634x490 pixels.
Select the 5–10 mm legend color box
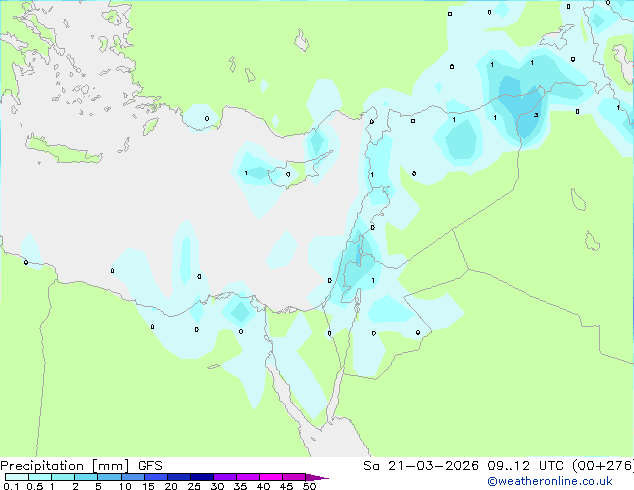[110, 477]
